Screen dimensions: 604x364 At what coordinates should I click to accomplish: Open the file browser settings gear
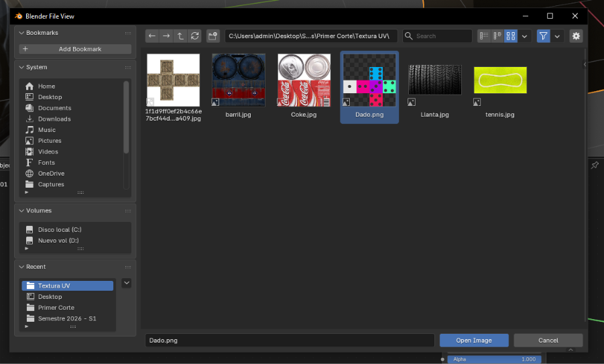pyautogui.click(x=576, y=36)
